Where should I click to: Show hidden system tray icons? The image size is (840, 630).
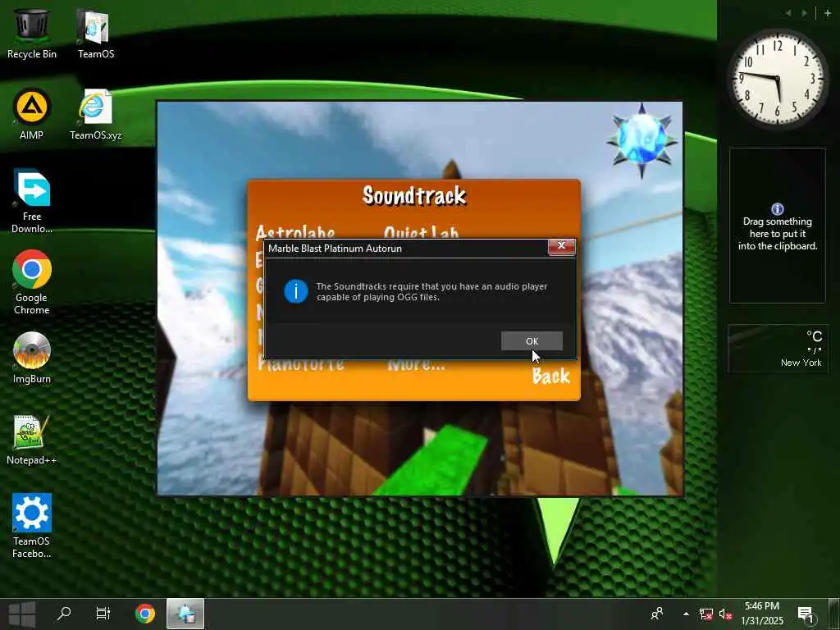coord(686,614)
